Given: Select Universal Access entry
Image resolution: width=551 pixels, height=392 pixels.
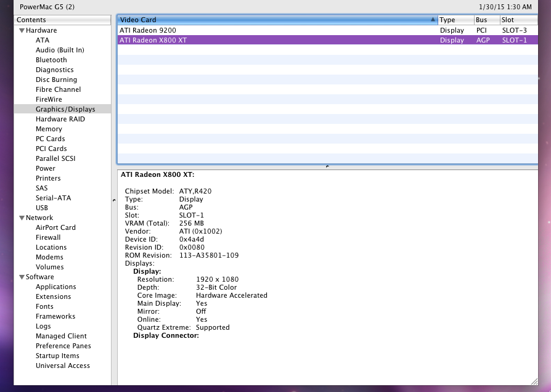Looking at the screenshot, I should point(62,365).
